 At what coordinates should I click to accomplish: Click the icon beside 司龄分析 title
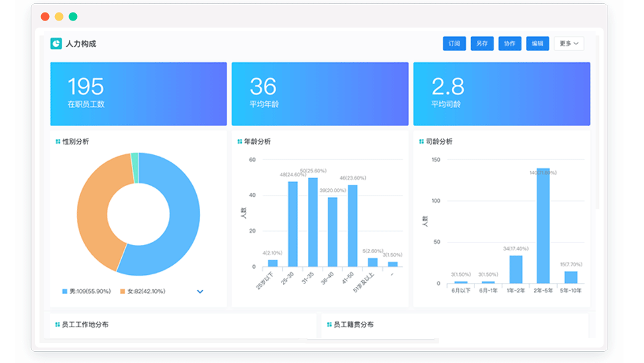click(421, 142)
